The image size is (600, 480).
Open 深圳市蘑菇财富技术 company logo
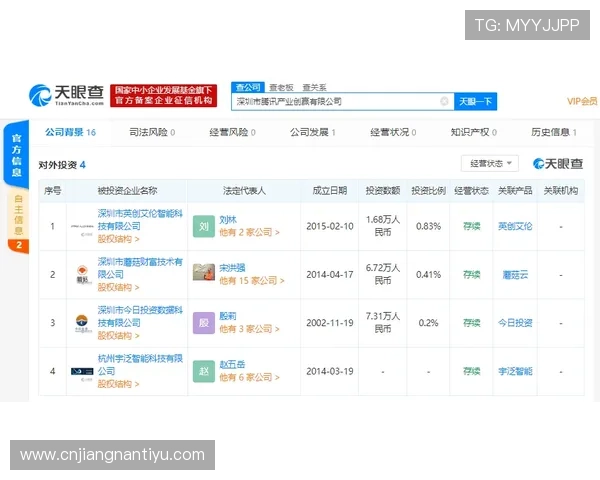(x=82, y=274)
